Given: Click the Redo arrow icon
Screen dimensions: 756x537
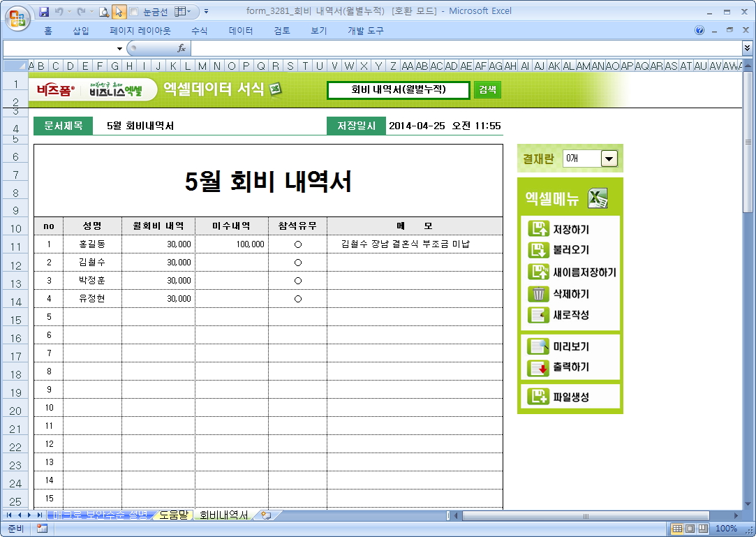Looking at the screenshot, I should pos(81,11).
